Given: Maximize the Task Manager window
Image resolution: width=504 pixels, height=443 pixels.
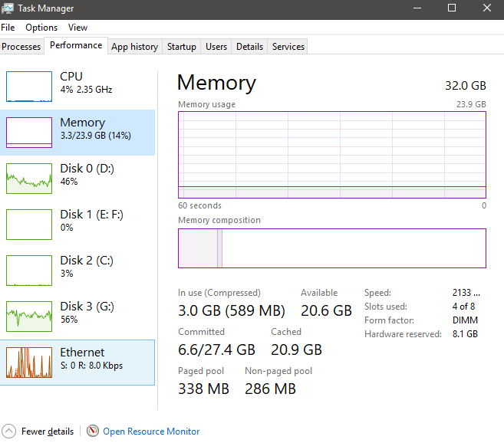Looking at the screenshot, I should pos(452,8).
